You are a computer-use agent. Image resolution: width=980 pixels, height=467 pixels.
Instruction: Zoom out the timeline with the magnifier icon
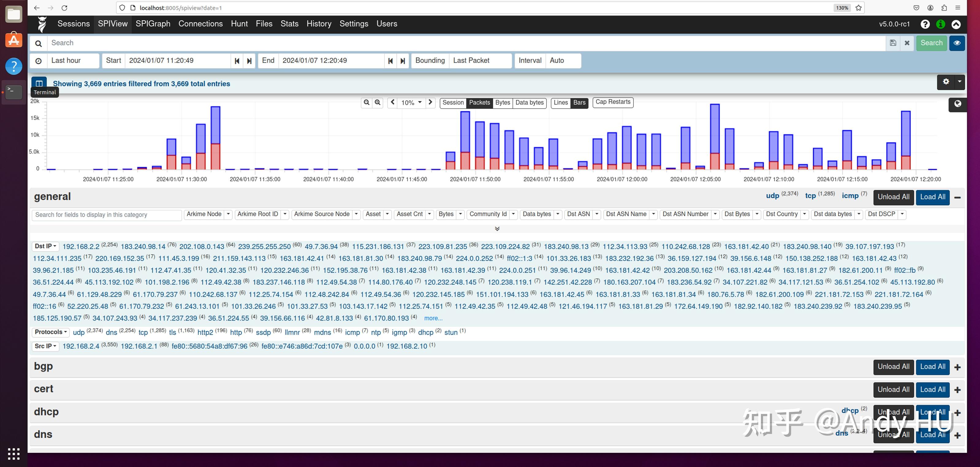[x=367, y=102]
